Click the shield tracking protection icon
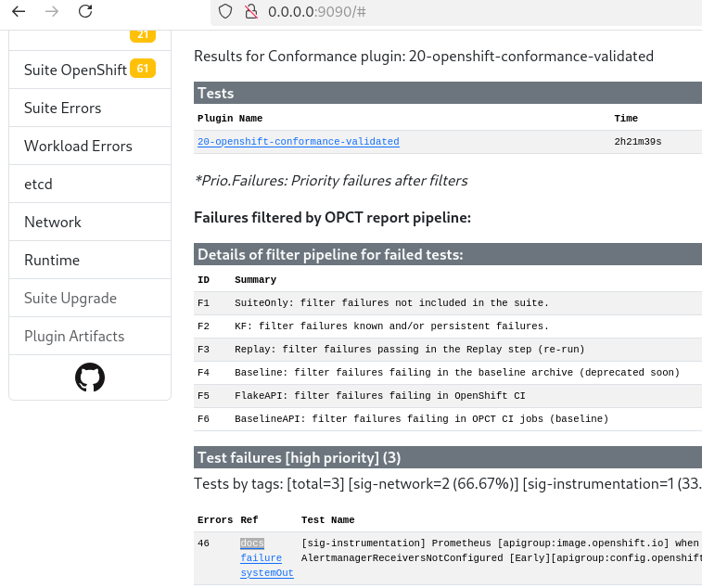This screenshot has height=588, width=702. 225,12
